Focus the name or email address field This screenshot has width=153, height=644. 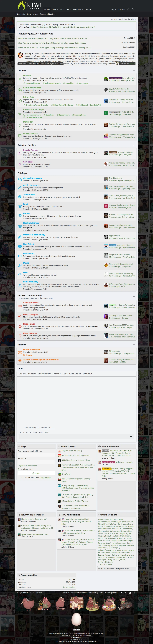point(36,455)
